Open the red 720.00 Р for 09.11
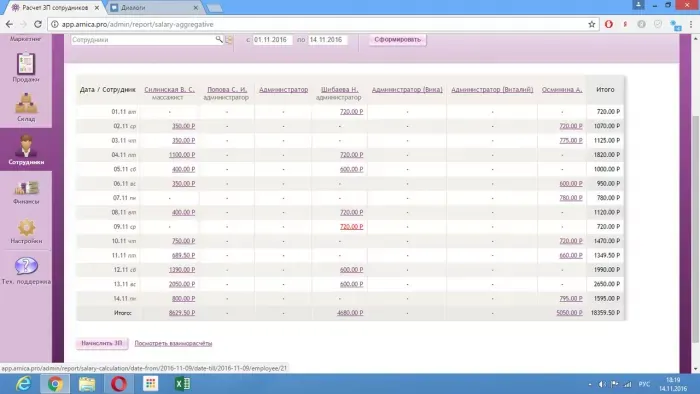This screenshot has height=394, width=700. (x=351, y=227)
